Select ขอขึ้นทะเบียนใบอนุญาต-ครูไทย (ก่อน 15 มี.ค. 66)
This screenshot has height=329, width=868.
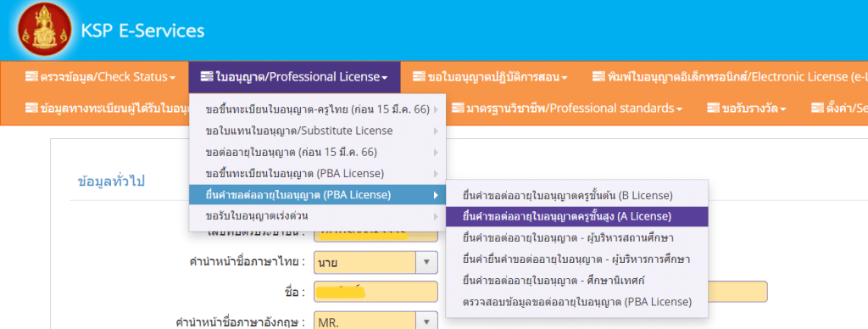pos(318,109)
